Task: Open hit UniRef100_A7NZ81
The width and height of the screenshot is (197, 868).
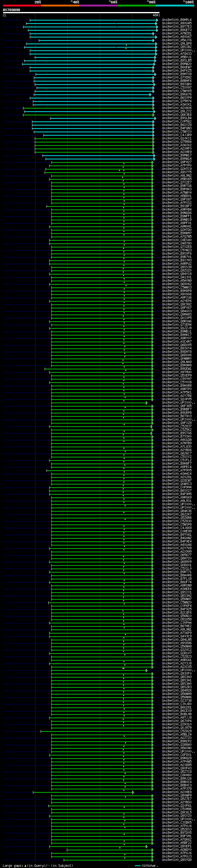Action: (177, 33)
